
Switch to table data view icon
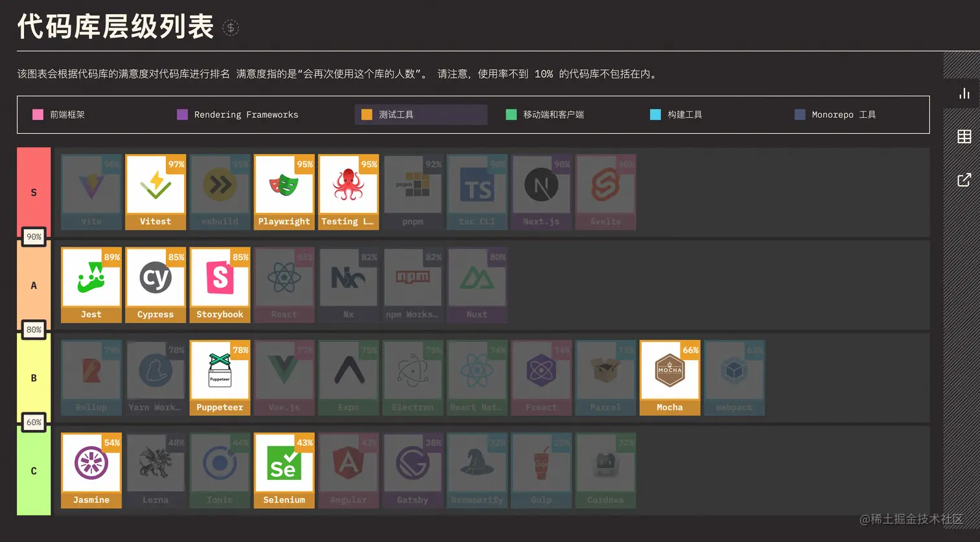[964, 136]
